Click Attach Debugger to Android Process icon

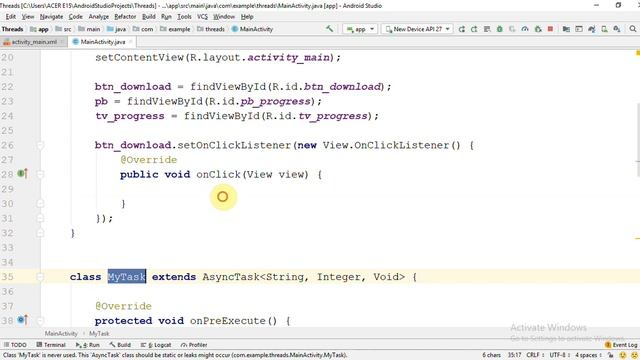pyautogui.click(x=538, y=29)
